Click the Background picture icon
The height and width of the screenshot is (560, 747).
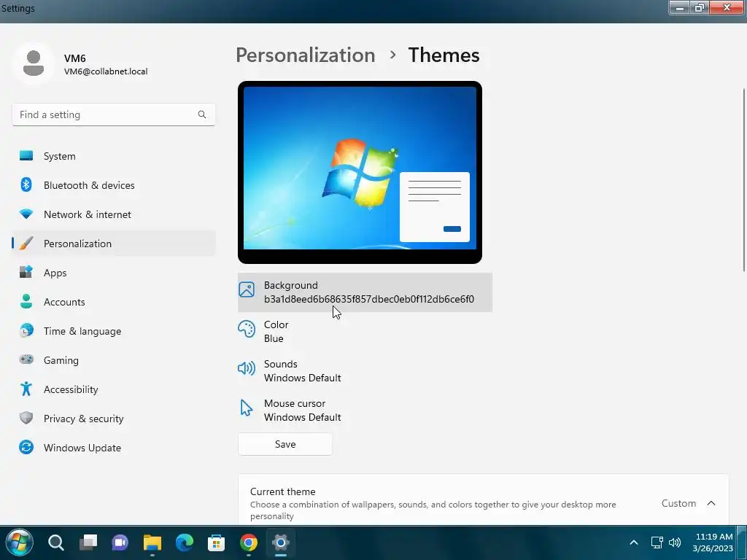tap(247, 289)
